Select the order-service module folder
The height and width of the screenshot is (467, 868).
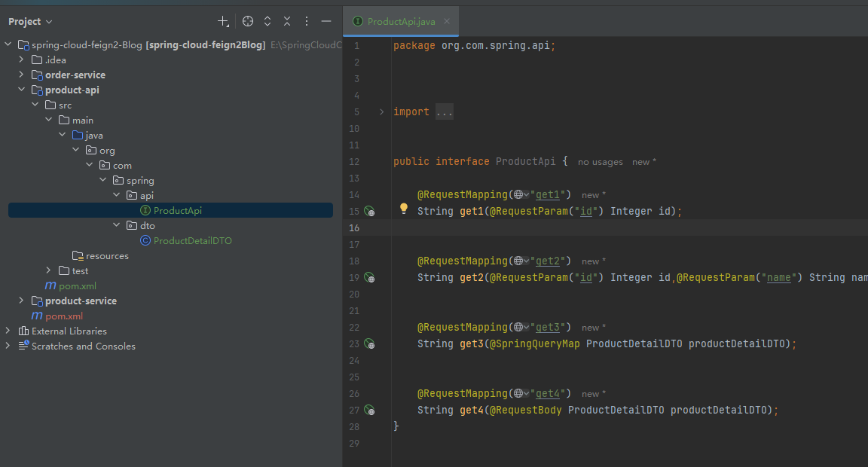tap(75, 75)
